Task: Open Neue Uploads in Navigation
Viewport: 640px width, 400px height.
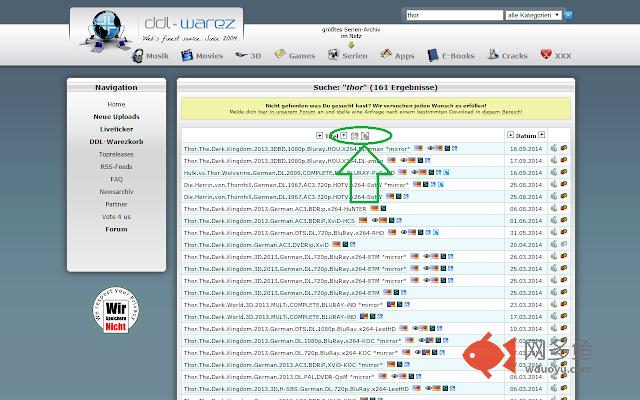Action: click(x=116, y=117)
